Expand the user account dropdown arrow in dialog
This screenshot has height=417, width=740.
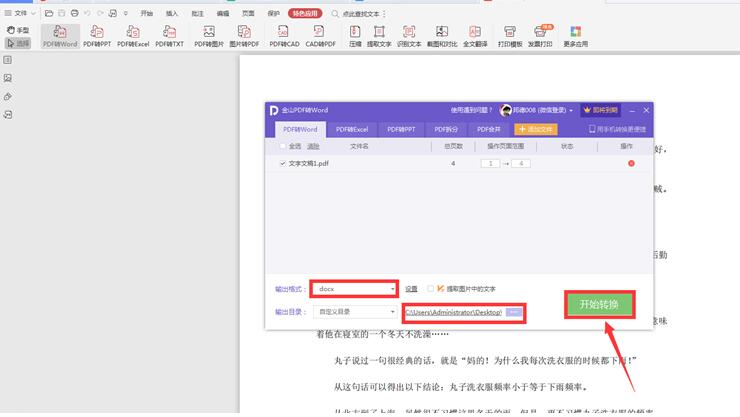(x=571, y=110)
